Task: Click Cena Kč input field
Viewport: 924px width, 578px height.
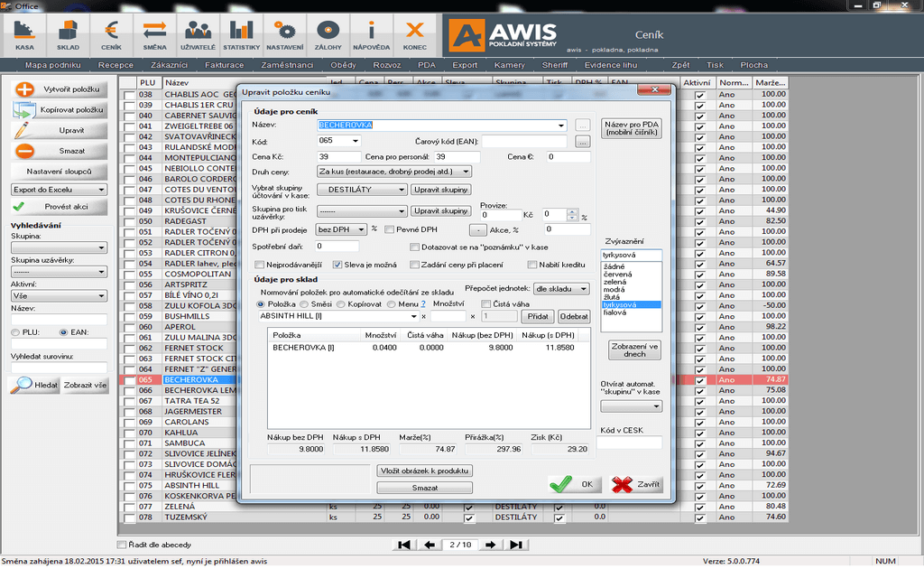Action: (338, 157)
